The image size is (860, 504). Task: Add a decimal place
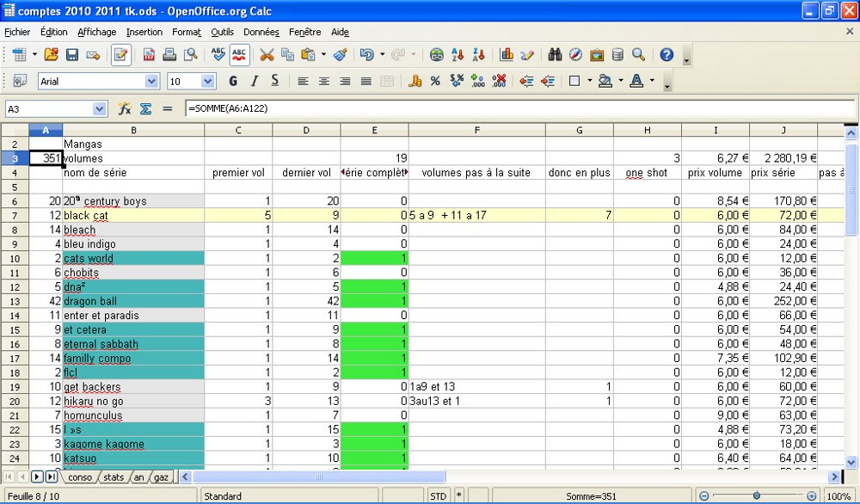477,81
